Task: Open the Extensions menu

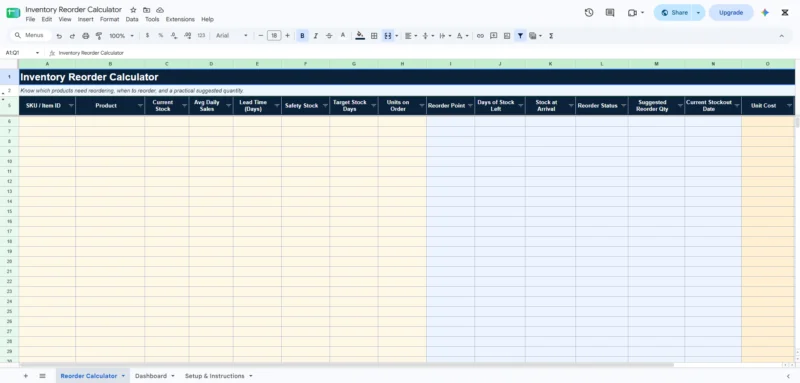Action: tap(180, 19)
